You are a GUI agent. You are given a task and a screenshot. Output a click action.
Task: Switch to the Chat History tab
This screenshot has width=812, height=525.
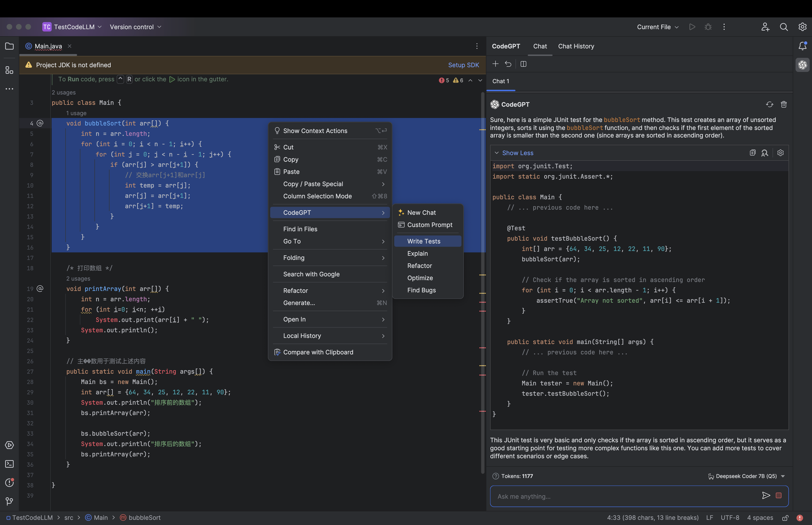[x=576, y=46]
